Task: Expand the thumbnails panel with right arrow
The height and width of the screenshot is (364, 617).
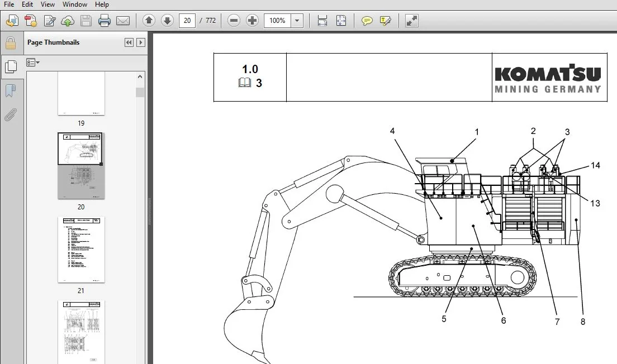Action: [x=140, y=42]
